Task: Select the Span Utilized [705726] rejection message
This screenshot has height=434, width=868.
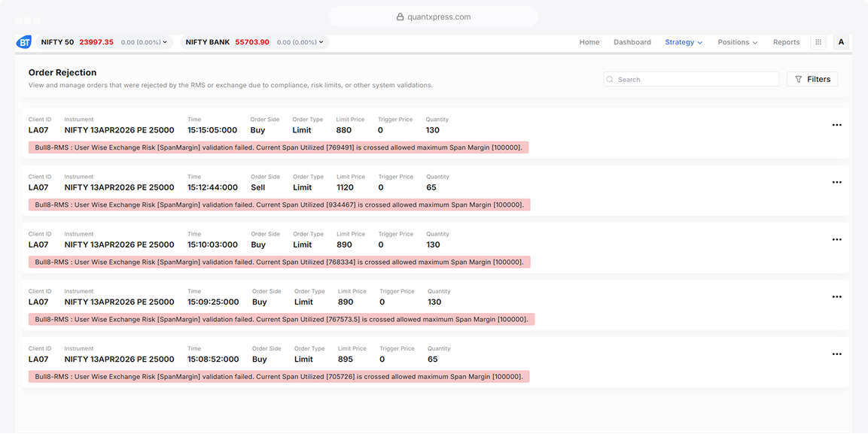Action: coord(279,377)
